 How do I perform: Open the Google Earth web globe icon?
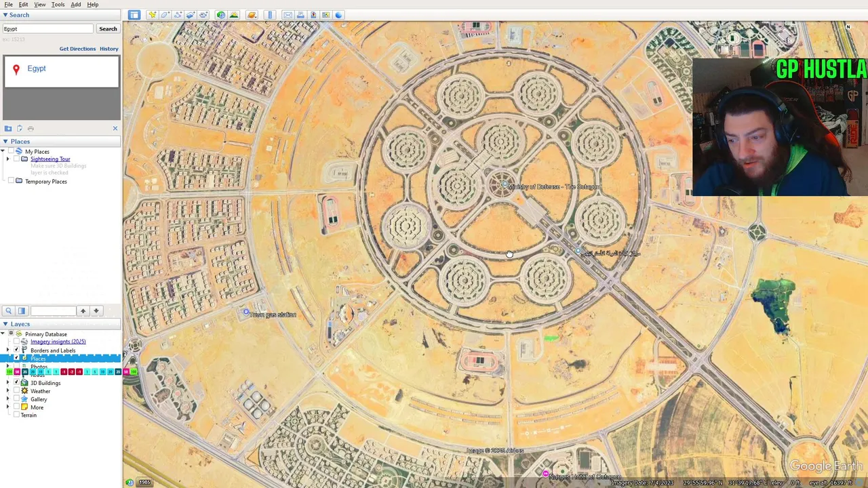[338, 15]
